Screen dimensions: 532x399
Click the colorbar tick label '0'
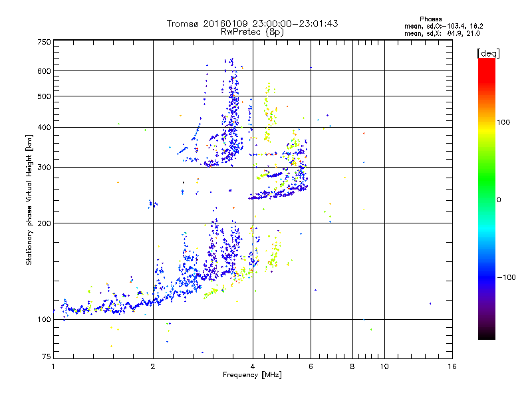tap(499, 200)
